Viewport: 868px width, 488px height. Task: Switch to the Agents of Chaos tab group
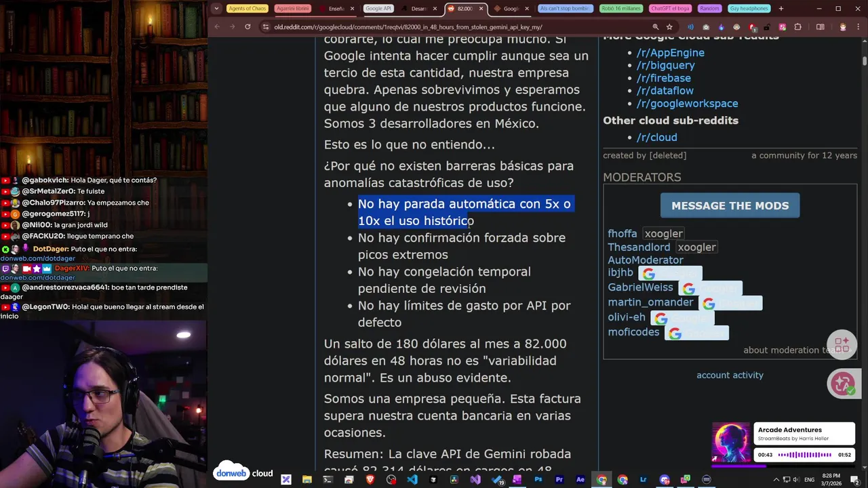(x=248, y=9)
